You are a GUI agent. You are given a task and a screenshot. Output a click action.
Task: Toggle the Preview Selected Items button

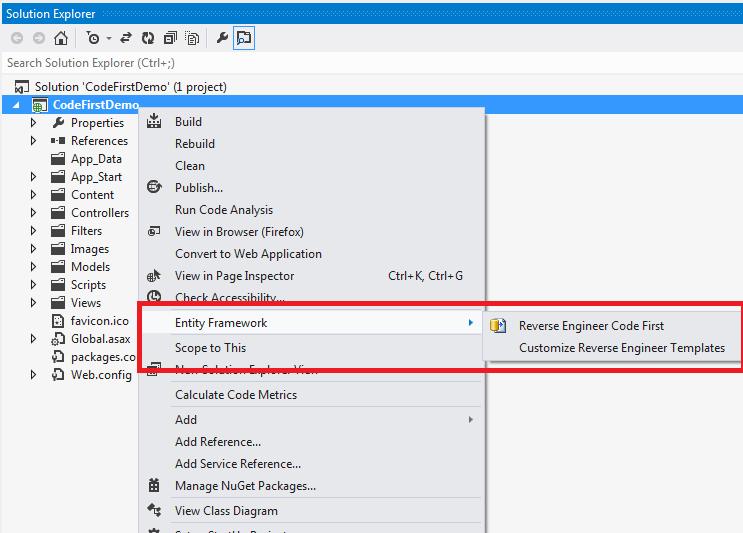pyautogui.click(x=244, y=38)
